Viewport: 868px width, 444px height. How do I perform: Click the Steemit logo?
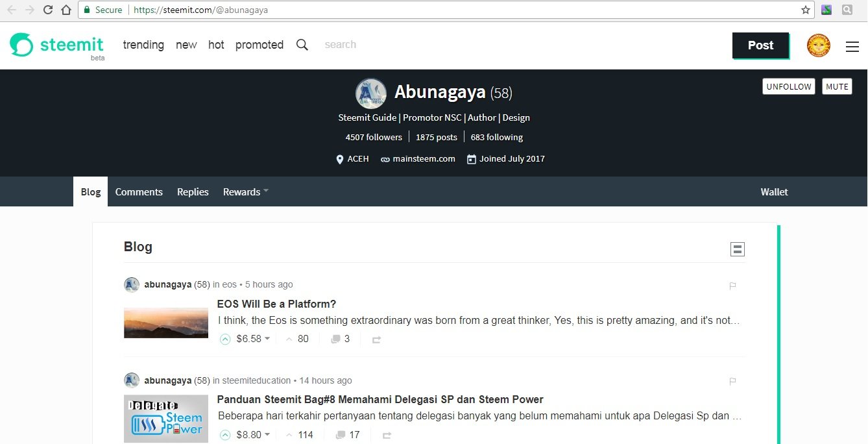[57, 45]
